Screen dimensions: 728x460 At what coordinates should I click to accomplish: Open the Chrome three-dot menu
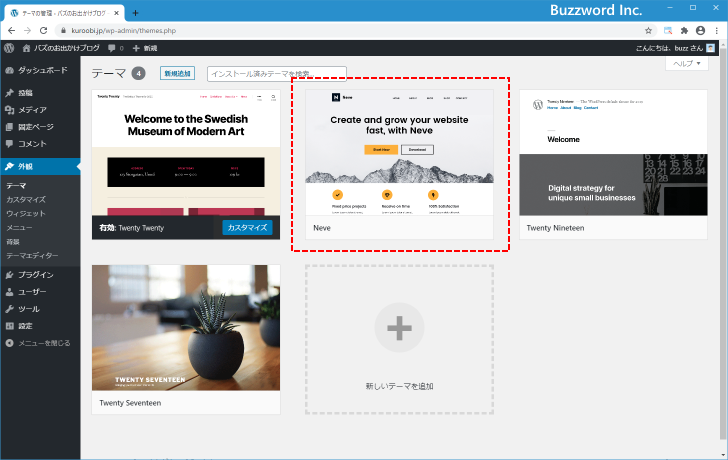tap(716, 30)
